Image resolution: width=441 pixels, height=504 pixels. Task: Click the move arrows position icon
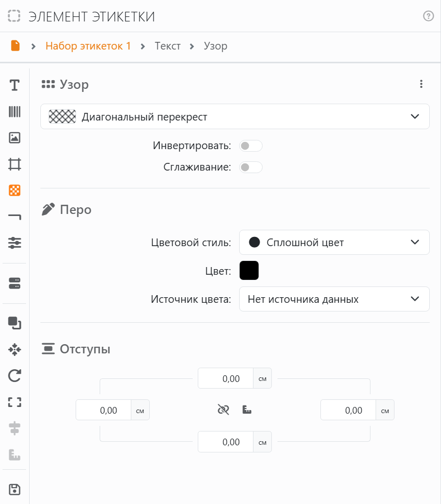point(14,349)
